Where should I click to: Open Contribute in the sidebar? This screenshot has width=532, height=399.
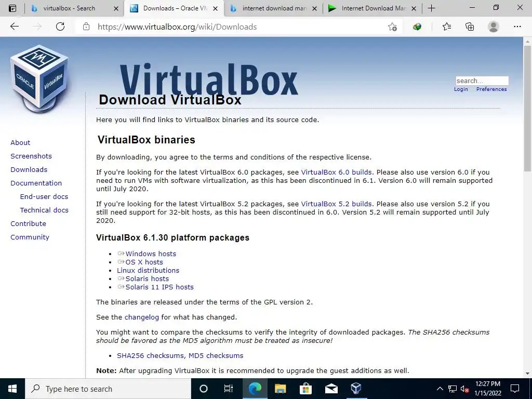(28, 224)
